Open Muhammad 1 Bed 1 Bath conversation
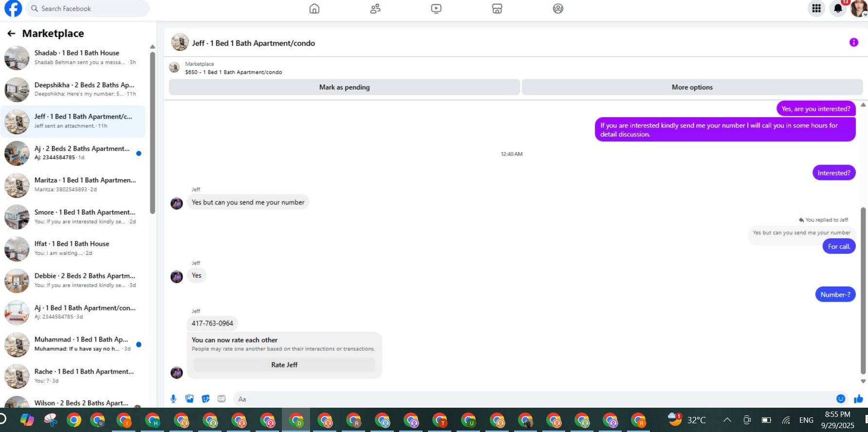This screenshot has height=432, width=868. [73, 344]
